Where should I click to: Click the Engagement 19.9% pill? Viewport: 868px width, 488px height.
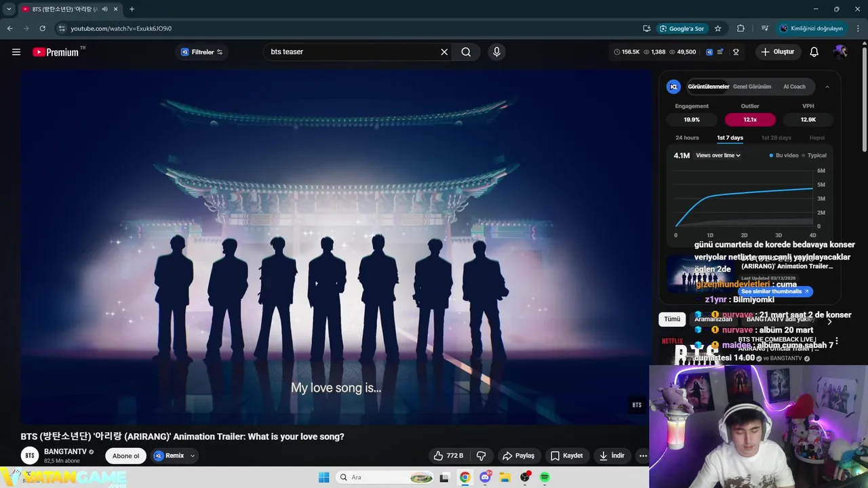(692, 119)
